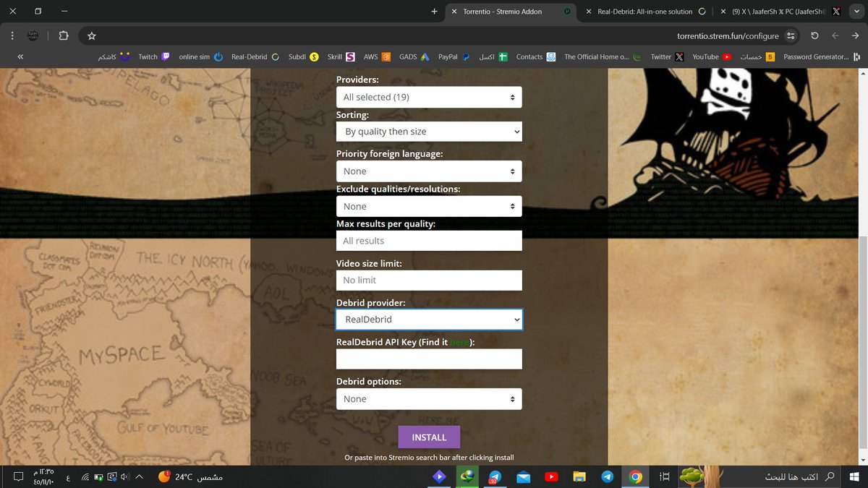Open the site information icon in address bar
The width and height of the screenshot is (868, 488).
point(791,35)
